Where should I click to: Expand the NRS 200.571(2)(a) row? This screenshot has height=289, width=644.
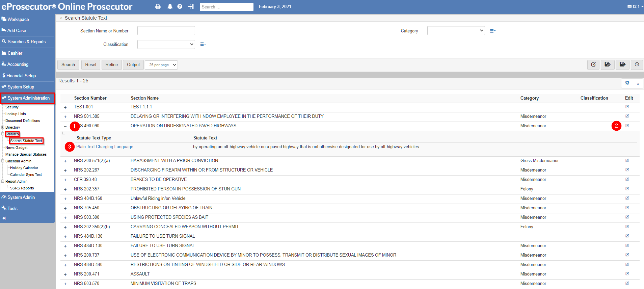(65, 161)
